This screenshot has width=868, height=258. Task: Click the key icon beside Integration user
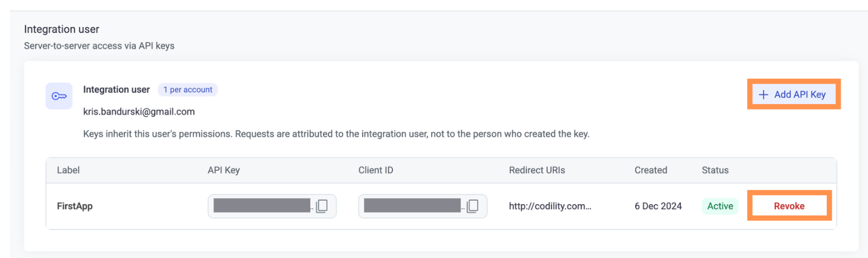(x=59, y=96)
